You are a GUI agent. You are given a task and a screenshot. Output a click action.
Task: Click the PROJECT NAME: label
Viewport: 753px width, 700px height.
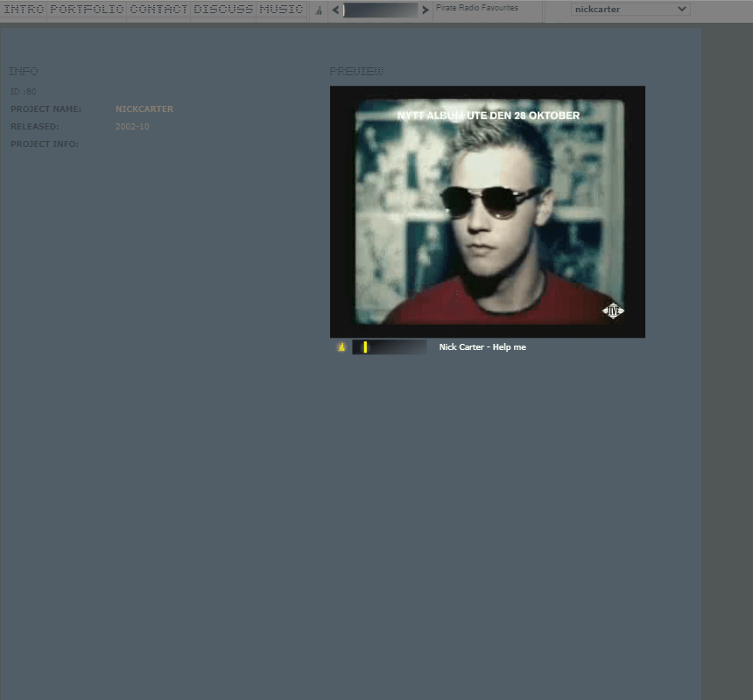(46, 108)
